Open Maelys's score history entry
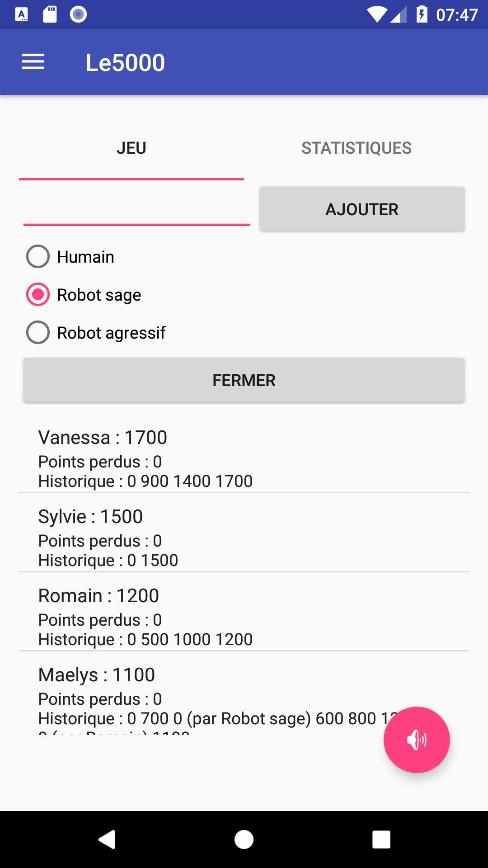Screen dimensions: 488x868 pyautogui.click(x=244, y=693)
